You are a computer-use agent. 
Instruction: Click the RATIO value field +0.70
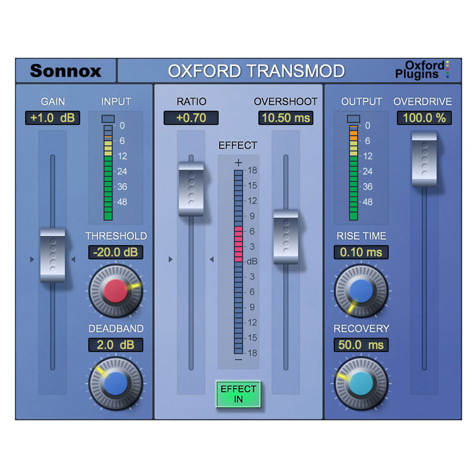pyautogui.click(x=191, y=118)
